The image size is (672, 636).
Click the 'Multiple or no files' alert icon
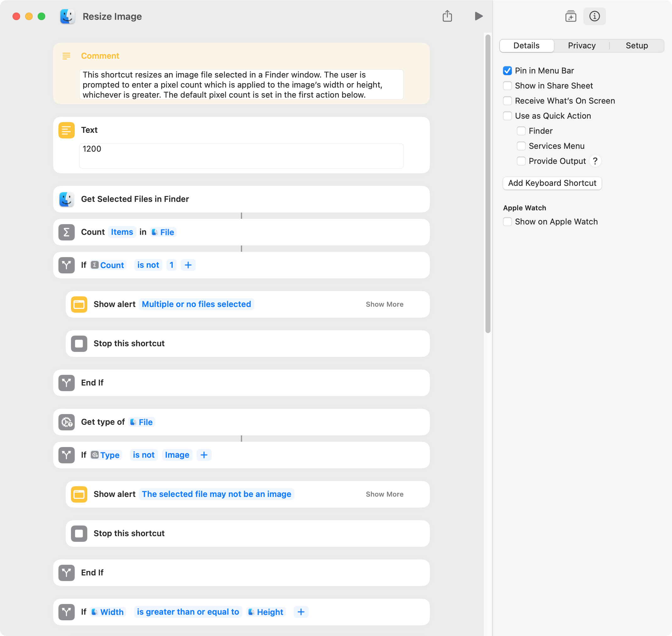point(79,305)
